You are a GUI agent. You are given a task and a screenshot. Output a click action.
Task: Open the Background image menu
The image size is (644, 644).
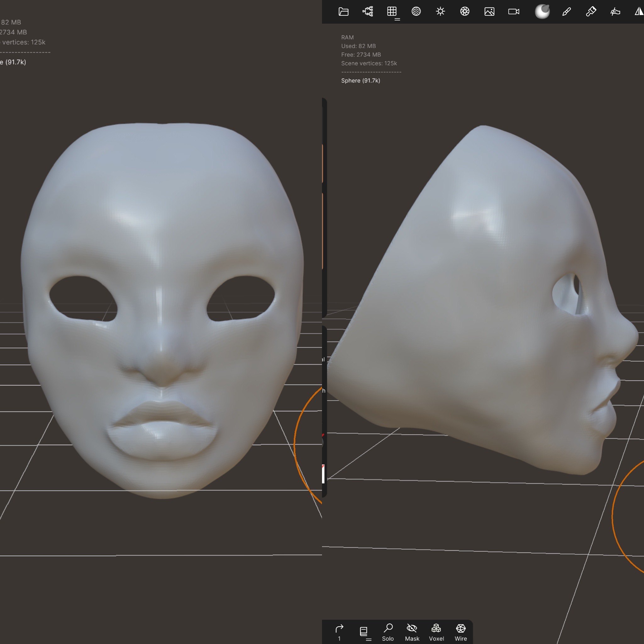(x=489, y=12)
